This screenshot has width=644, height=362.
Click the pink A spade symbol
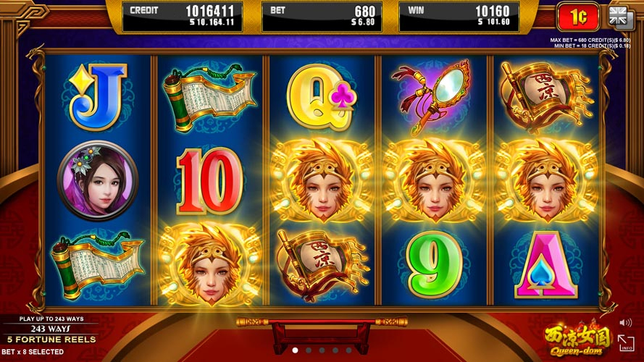tap(545, 264)
